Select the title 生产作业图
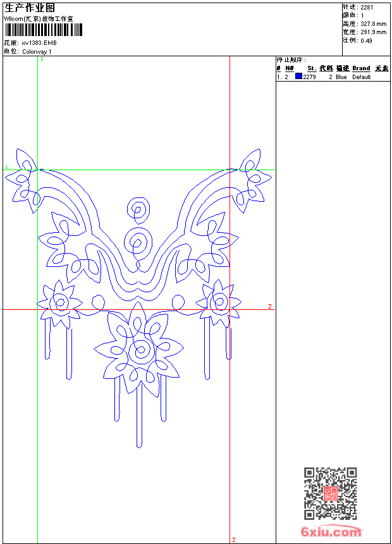The height and width of the screenshot is (544, 392). tap(30, 8)
